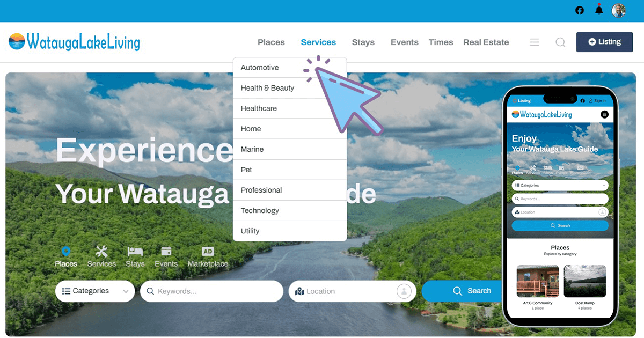Open the user profile avatar

click(x=619, y=10)
